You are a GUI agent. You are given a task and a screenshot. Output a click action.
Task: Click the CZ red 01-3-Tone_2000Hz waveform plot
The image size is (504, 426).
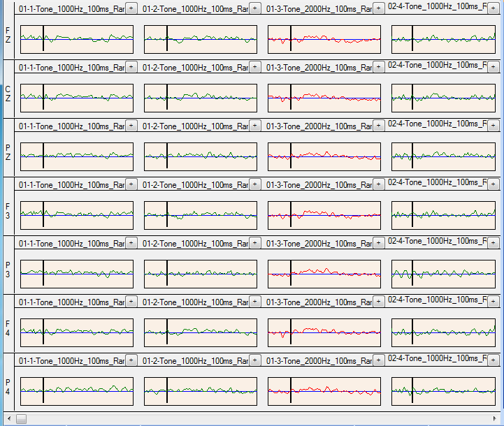[x=324, y=98]
